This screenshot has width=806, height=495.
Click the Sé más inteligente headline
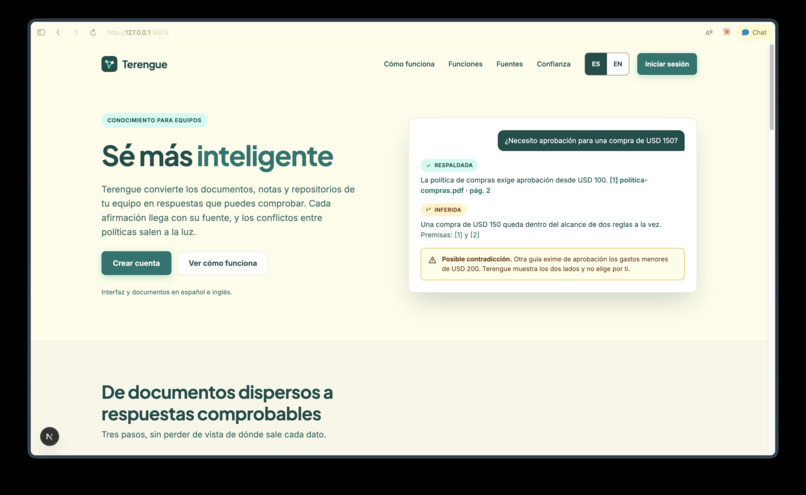[x=217, y=156]
